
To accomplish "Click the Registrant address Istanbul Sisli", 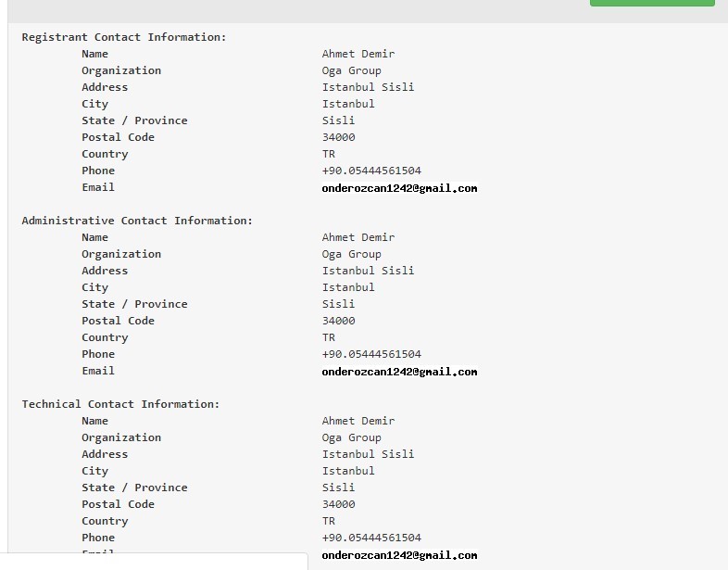I will click(369, 87).
